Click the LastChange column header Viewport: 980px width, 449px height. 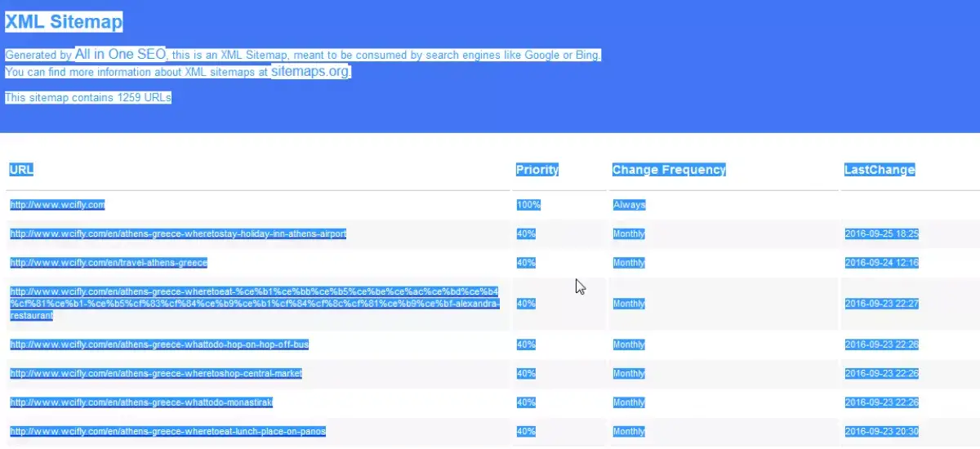tap(879, 170)
